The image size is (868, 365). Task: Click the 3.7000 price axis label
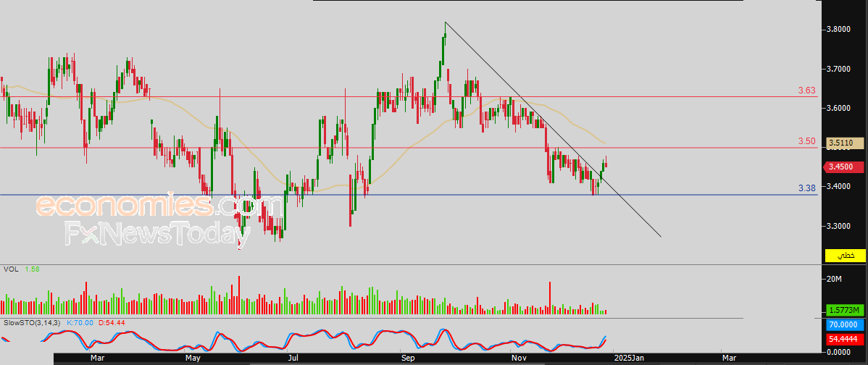coord(838,69)
